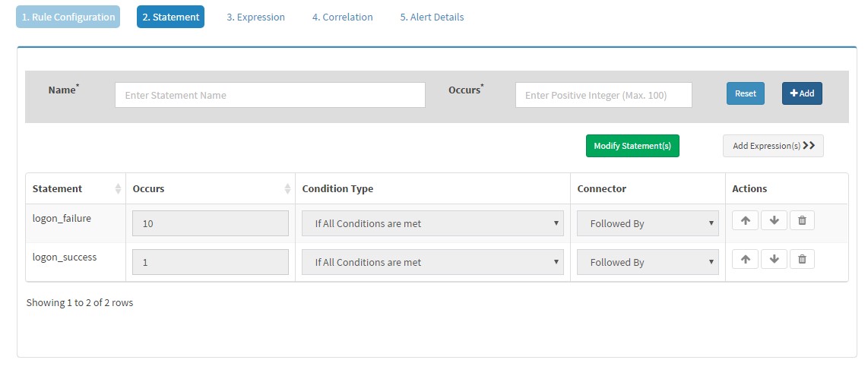Switch to the Expression step
Viewport: 868px width, 379px height.
coord(255,17)
